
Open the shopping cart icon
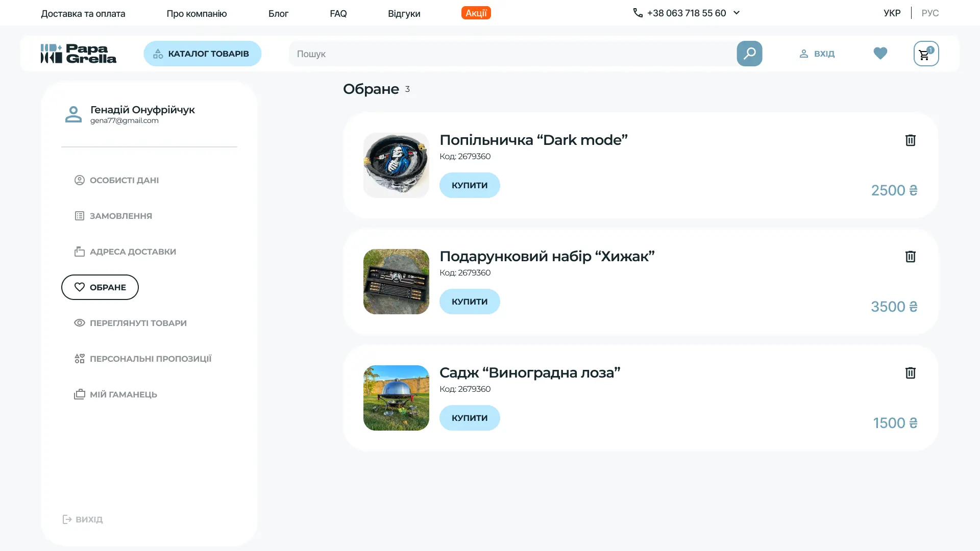(925, 54)
